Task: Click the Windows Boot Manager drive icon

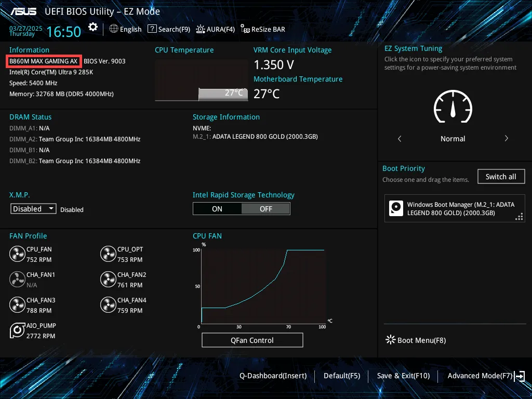Action: (396, 208)
